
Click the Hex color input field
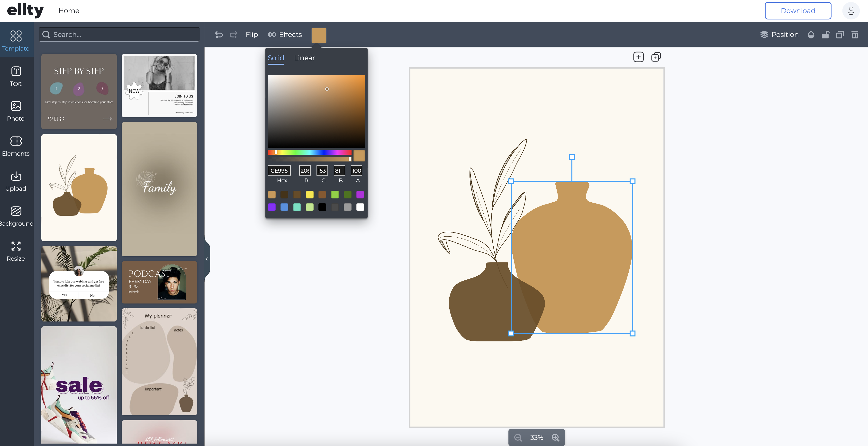[279, 171]
